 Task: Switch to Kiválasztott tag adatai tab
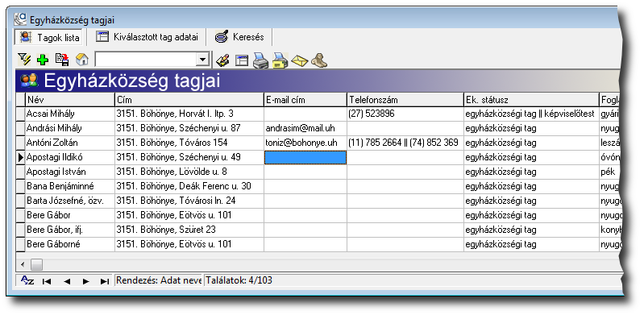point(147,37)
